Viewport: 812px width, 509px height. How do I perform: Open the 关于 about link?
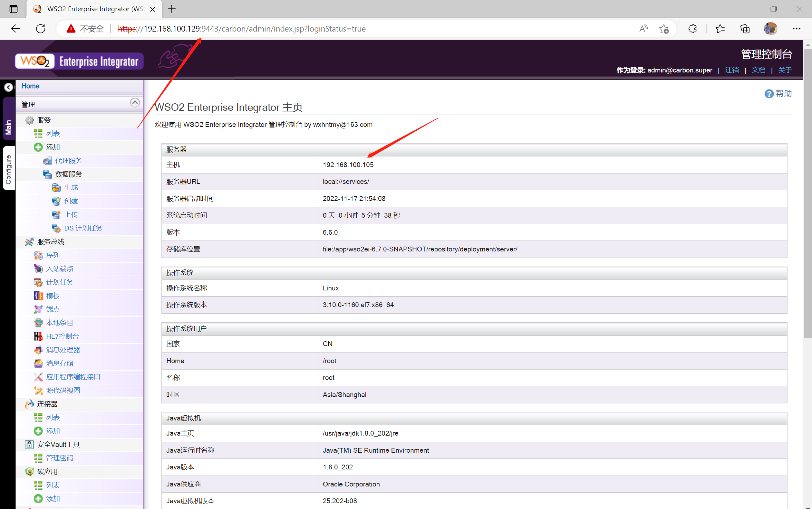pos(785,70)
